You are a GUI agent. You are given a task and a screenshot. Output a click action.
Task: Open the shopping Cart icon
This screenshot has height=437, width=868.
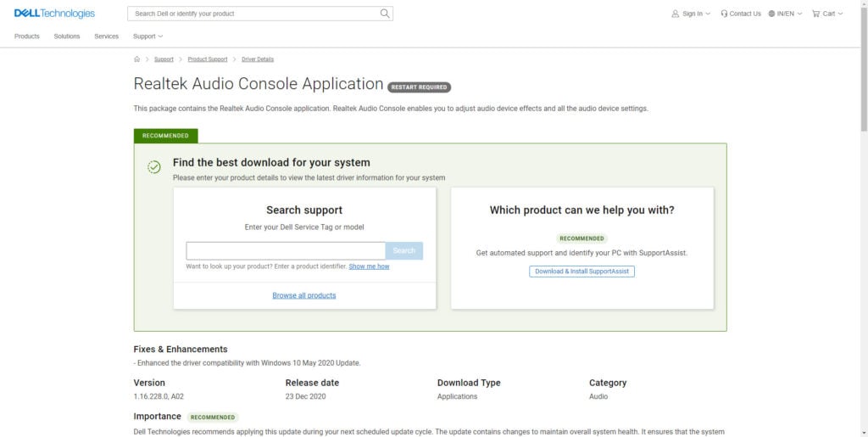point(815,14)
